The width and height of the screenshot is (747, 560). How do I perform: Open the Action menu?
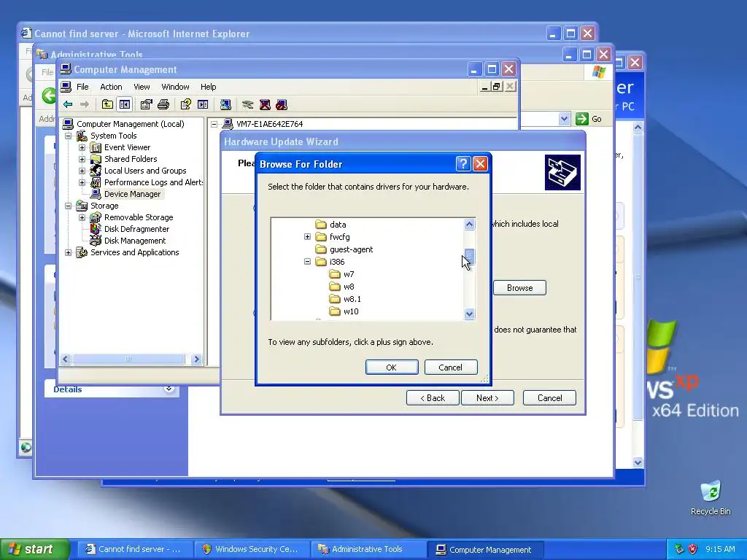[x=111, y=87]
